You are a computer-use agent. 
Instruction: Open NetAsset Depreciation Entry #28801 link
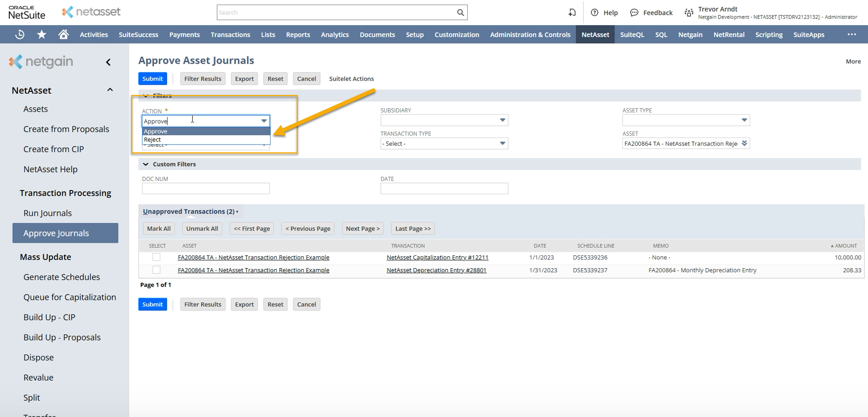click(x=436, y=270)
